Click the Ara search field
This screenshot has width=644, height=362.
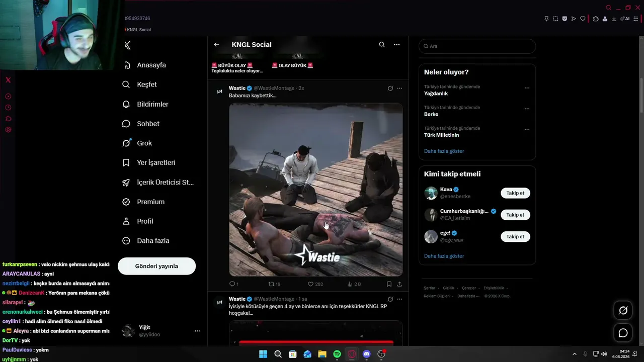pos(477,46)
